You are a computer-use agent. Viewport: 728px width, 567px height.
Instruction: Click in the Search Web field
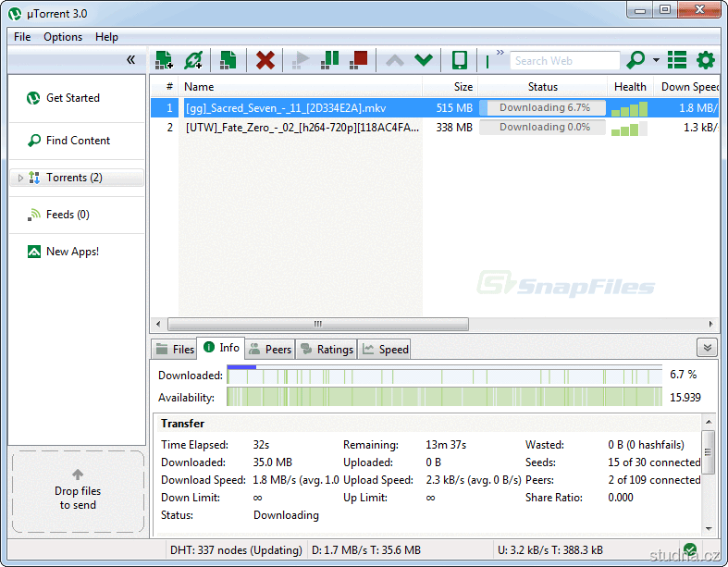click(x=564, y=61)
